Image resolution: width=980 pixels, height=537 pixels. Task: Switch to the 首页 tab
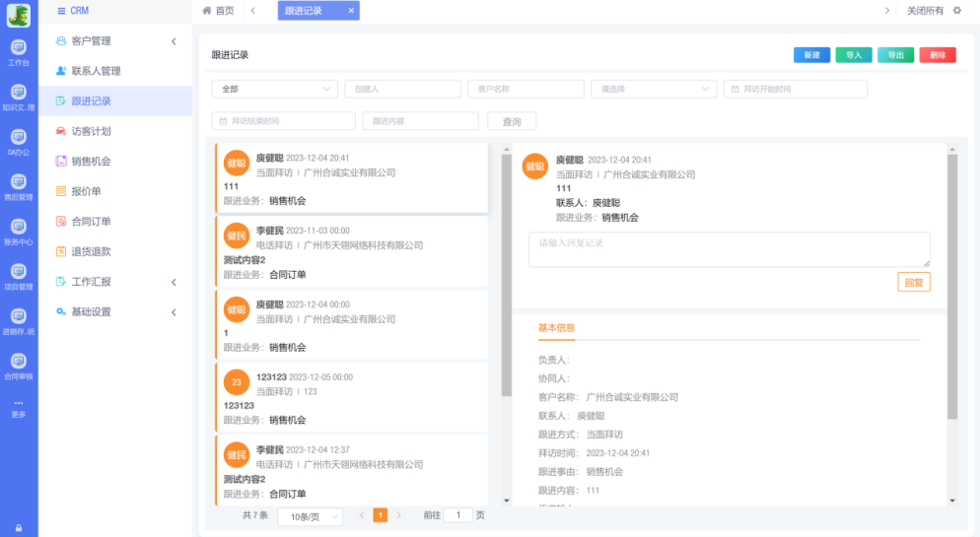tap(218, 11)
